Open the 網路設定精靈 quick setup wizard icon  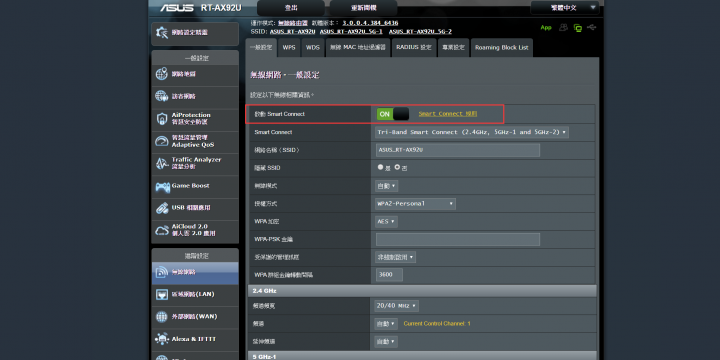(162, 33)
